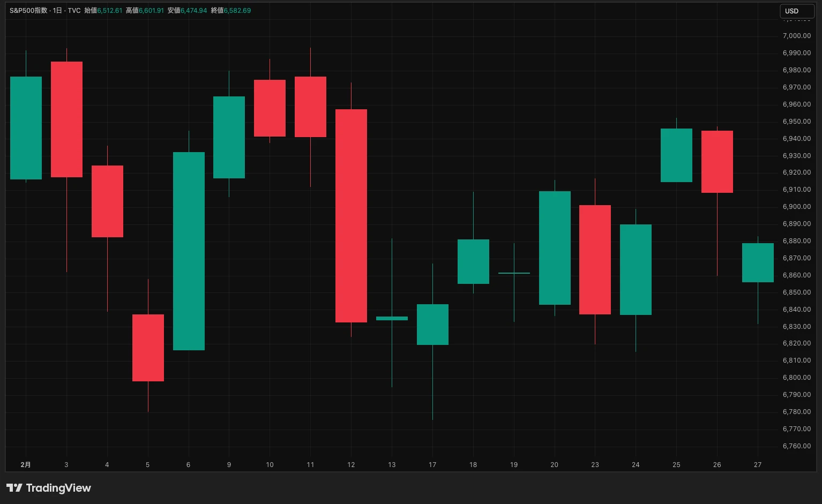822x504 pixels.
Task: Click the closing value 6,582.69 in the header
Action: (237, 11)
